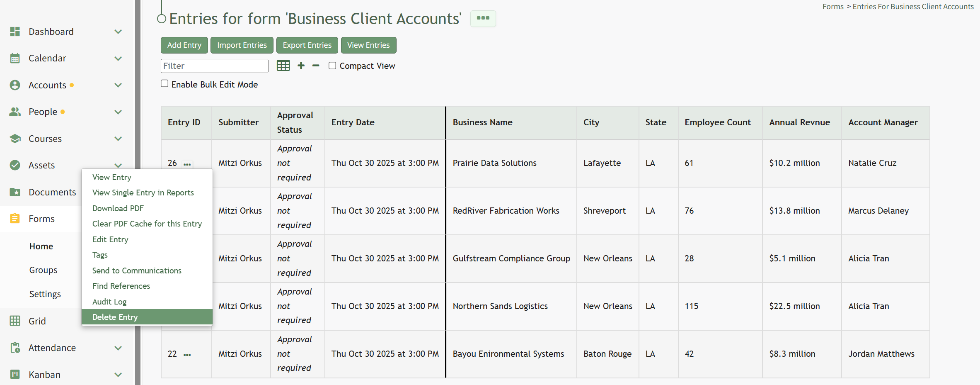Select View Single Entry in Reports
The height and width of the screenshot is (385, 980).
[x=147, y=192]
